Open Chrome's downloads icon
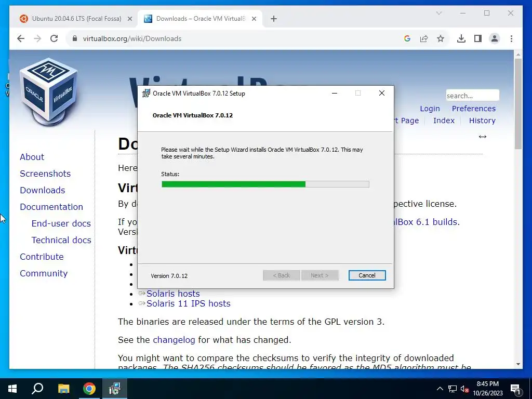This screenshot has height=399, width=532. coord(461,38)
